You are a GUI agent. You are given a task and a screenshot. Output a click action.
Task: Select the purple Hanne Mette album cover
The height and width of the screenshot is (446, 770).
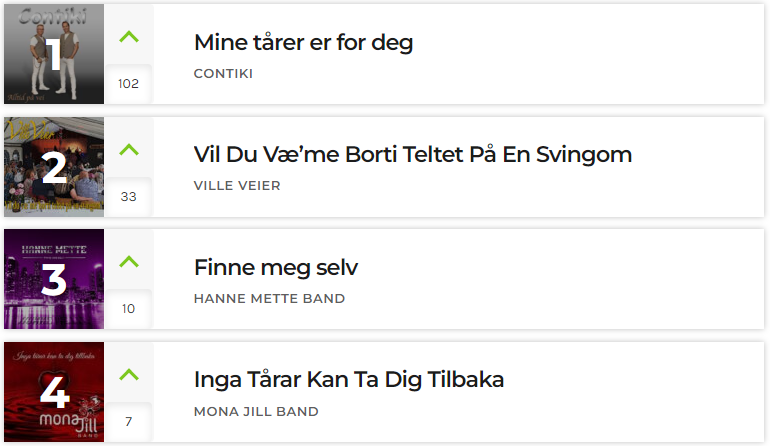54,279
